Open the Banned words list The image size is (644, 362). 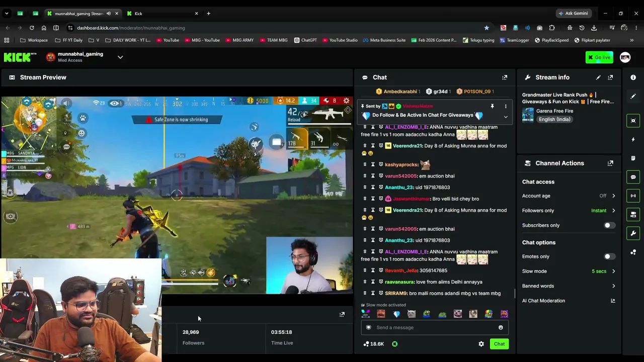569,286
